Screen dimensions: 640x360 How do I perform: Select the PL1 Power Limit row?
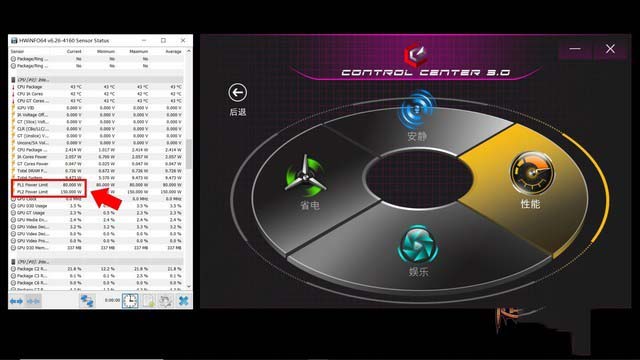click(x=96, y=185)
